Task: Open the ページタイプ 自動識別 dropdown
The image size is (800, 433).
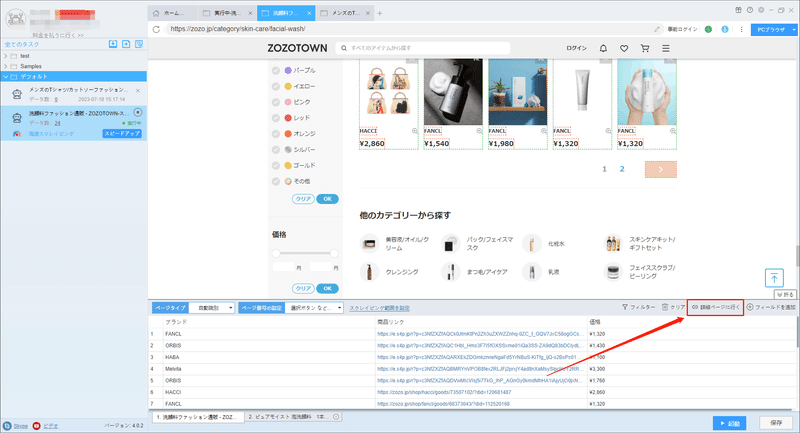Action: (212, 308)
